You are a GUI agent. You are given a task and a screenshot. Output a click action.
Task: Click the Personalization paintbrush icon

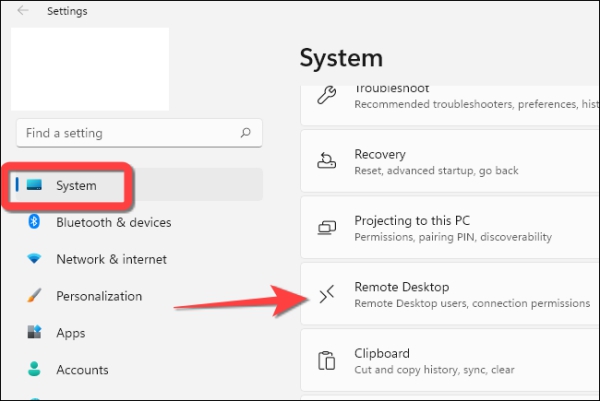(35, 296)
